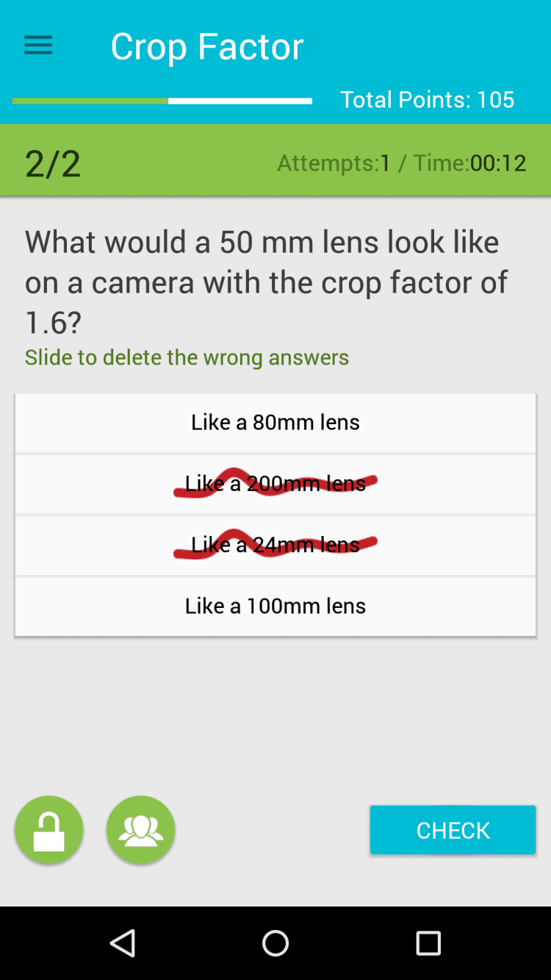Tap crossed-out 'Like a 200mm lens' answer
Image resolution: width=551 pixels, height=980 pixels.
(x=275, y=484)
